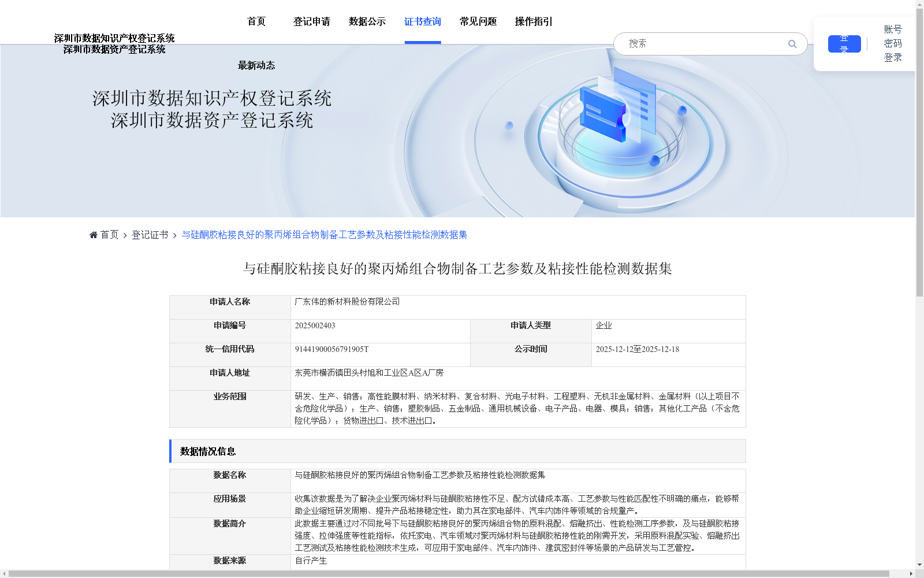Click the 申请人名称 label cell
This screenshot has width=924, height=578.
click(x=230, y=307)
